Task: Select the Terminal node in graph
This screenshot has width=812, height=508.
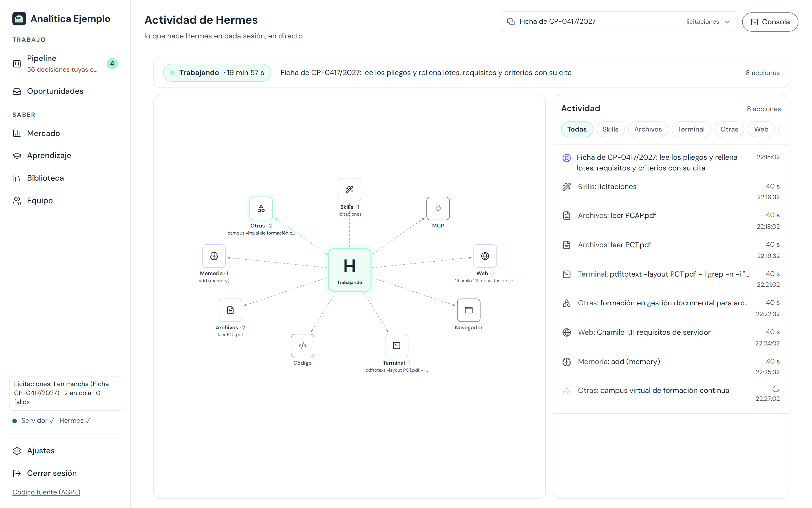Action: (x=396, y=345)
